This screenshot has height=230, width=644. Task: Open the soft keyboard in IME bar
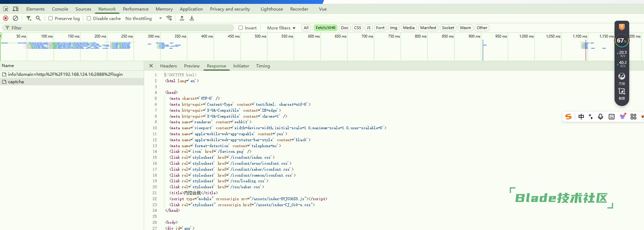pyautogui.click(x=612, y=117)
